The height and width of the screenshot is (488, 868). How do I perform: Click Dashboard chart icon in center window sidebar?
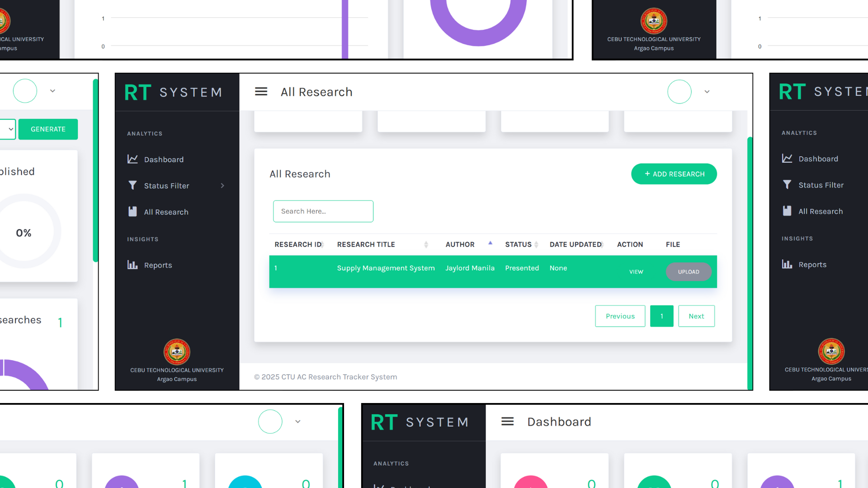tap(132, 159)
